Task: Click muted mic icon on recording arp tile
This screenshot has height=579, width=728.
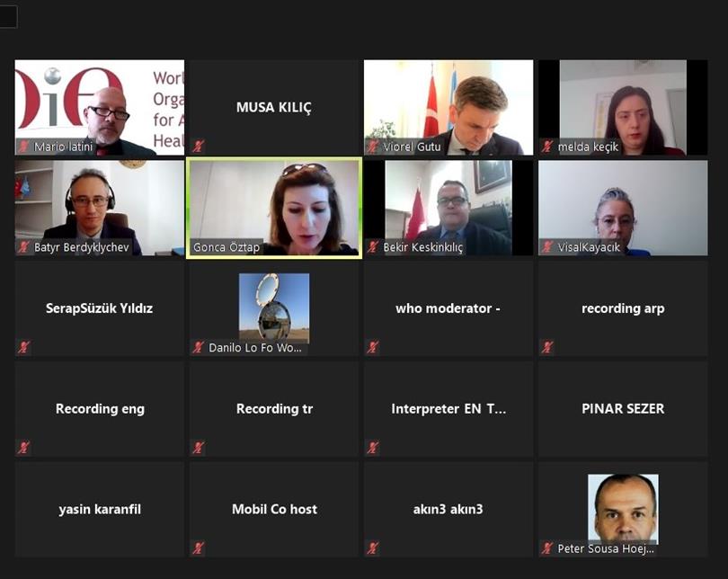Action: (547, 347)
